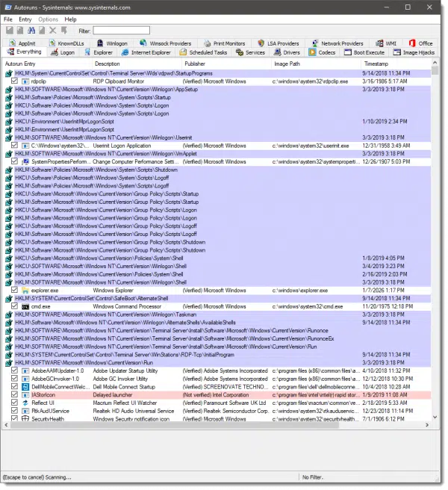Click registry icon of Winlogon\AppSetup key

(x=9, y=90)
